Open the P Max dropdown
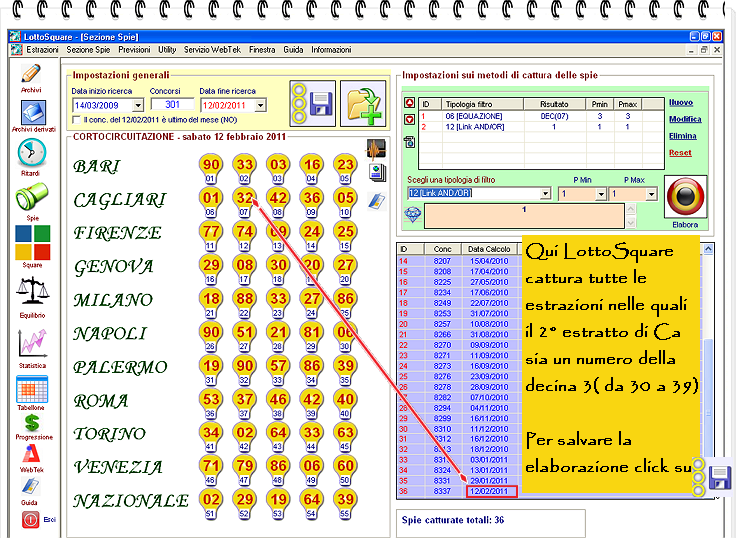This screenshot has width=736, height=538. [x=651, y=194]
